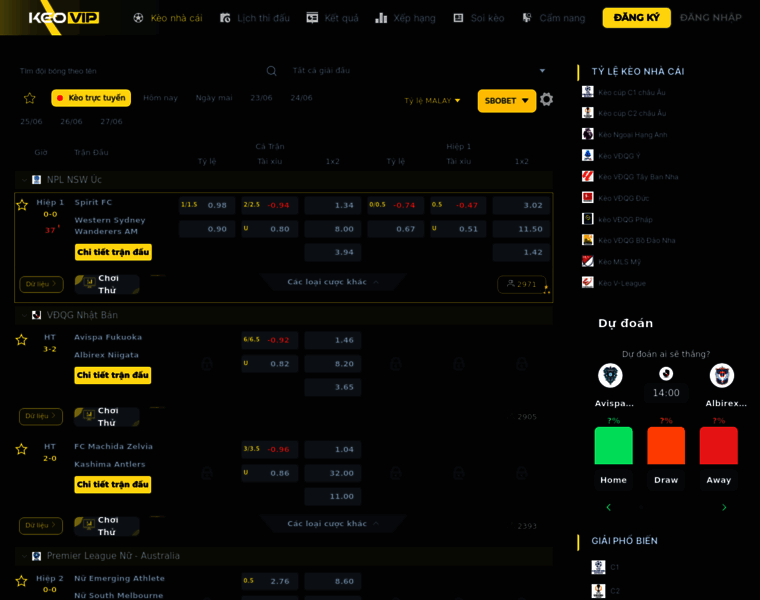Click Kèo cúp C1 châu Âu icon
760x600 pixels.
pyautogui.click(x=587, y=92)
